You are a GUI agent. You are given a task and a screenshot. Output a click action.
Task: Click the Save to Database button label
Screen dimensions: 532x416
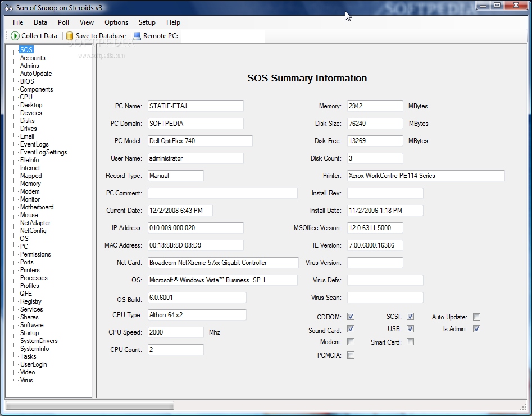point(101,36)
